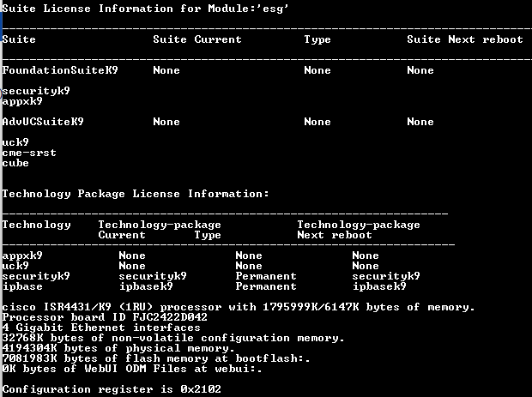Click the 'Technology' column header
The image size is (532, 397).
[x=37, y=225]
